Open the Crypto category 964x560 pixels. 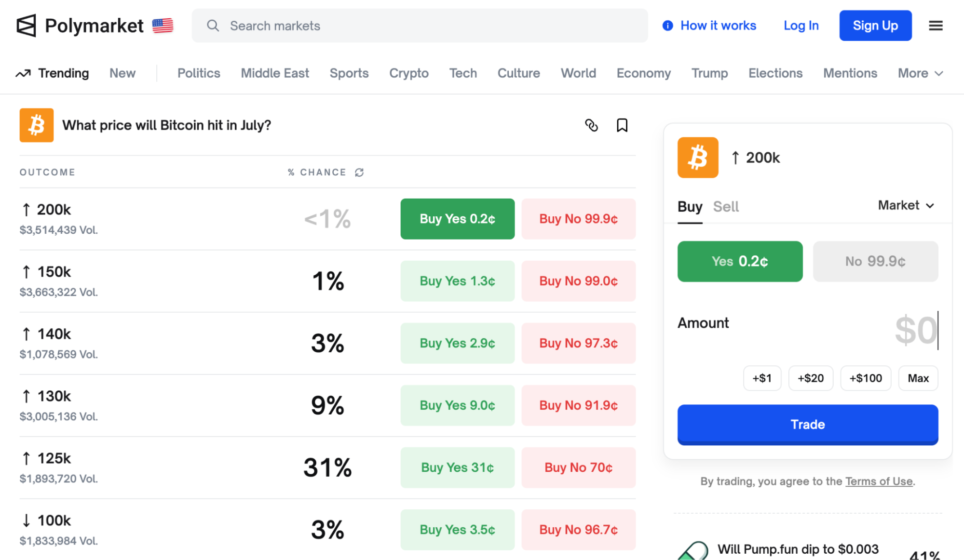(409, 73)
